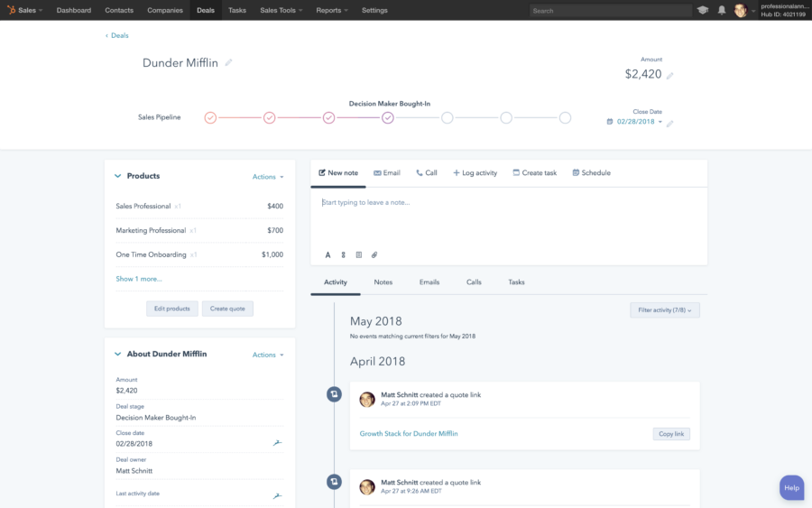Select the fifth pipeline stage circle
Screen dimensions: 812x508
click(x=448, y=117)
